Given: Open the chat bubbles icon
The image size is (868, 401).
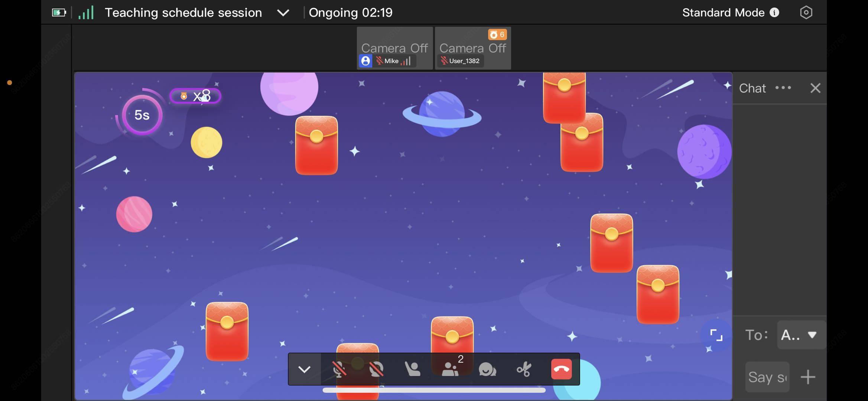Looking at the screenshot, I should pyautogui.click(x=487, y=369).
